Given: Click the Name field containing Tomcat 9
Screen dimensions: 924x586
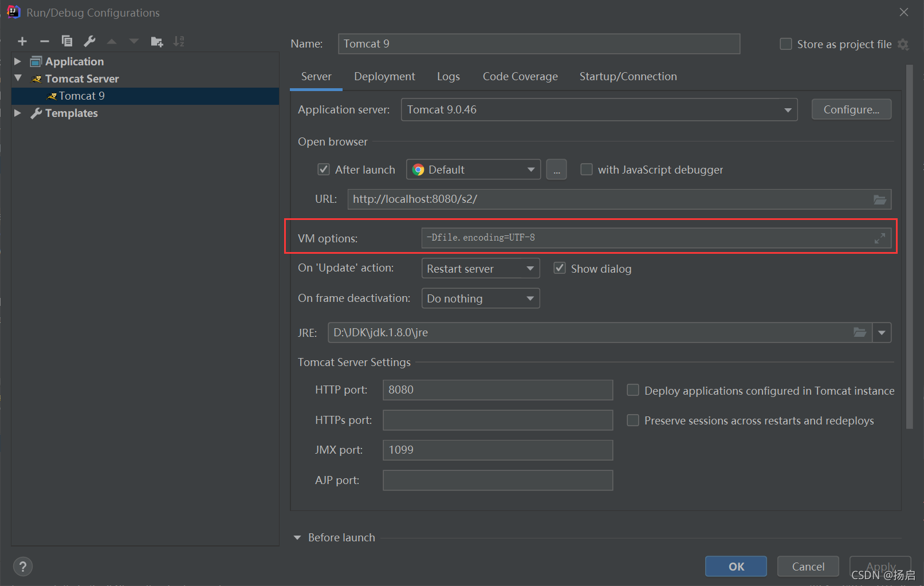Looking at the screenshot, I should [539, 44].
